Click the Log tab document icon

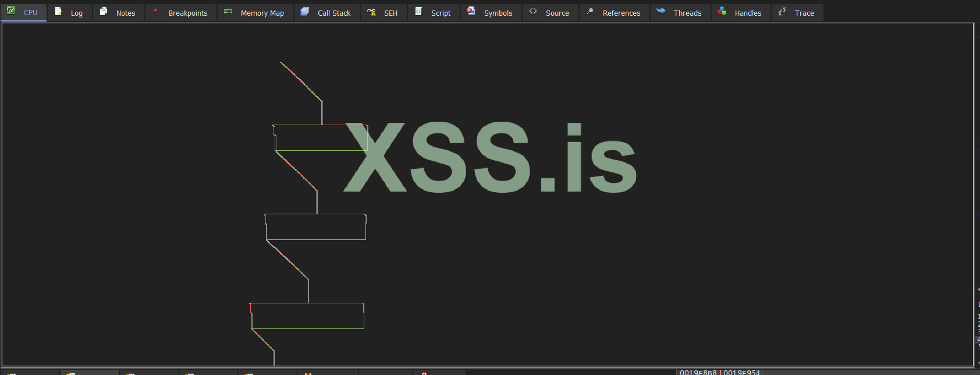pos(58,11)
